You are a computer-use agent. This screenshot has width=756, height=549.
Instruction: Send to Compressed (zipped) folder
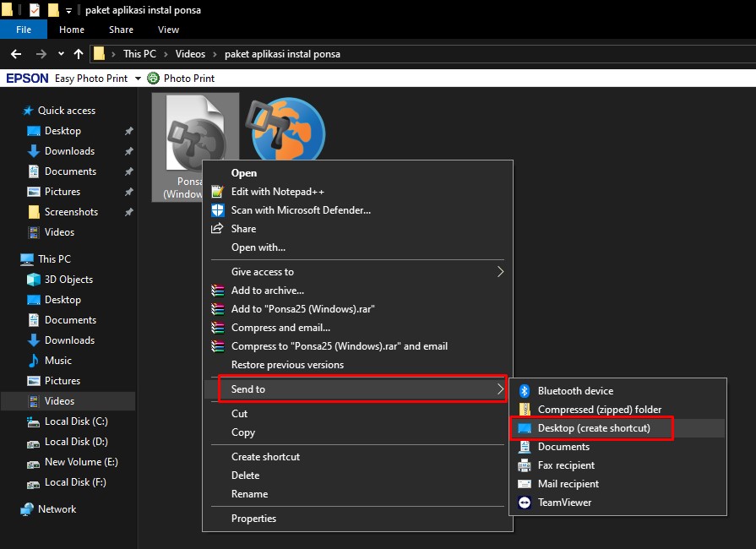[x=618, y=410]
